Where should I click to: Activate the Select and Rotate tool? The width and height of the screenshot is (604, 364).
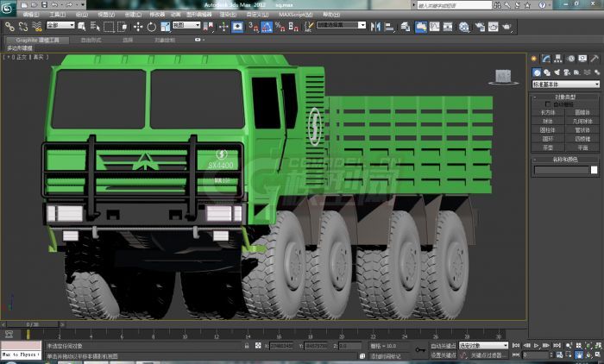(x=151, y=27)
